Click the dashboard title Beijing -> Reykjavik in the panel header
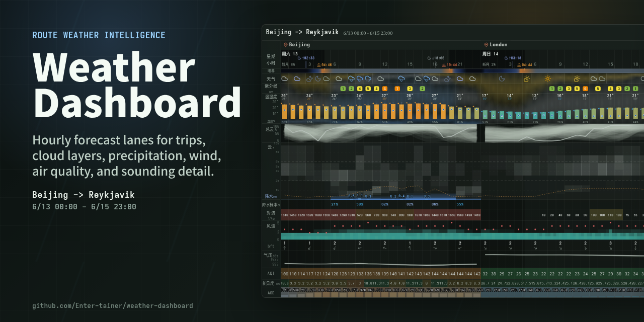644x322 pixels. pyautogui.click(x=302, y=32)
